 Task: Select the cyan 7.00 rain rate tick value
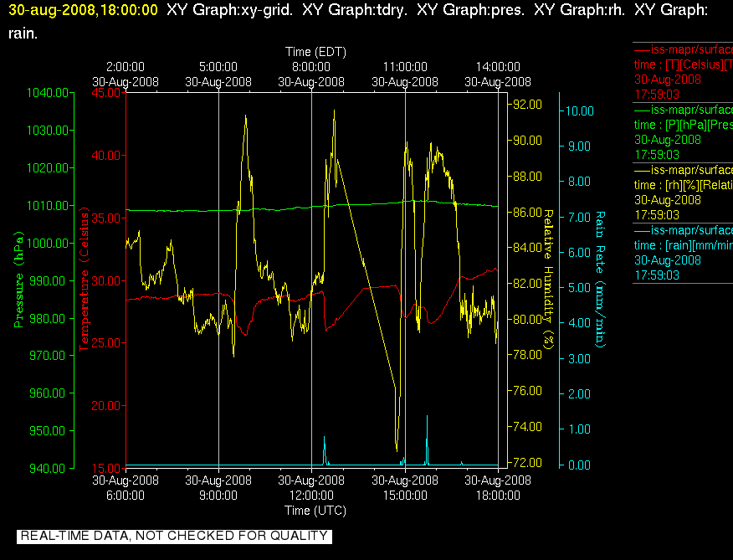tap(580, 217)
